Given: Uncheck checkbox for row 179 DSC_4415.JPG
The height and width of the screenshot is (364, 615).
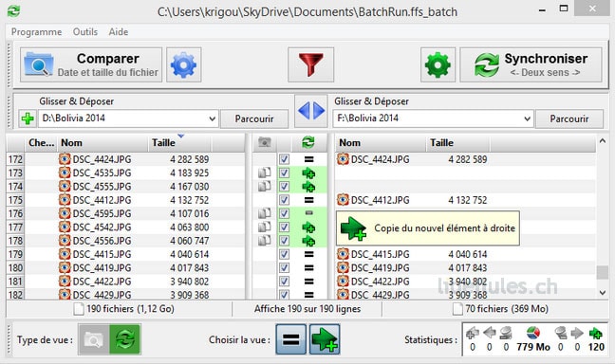Looking at the screenshot, I should click(284, 254).
